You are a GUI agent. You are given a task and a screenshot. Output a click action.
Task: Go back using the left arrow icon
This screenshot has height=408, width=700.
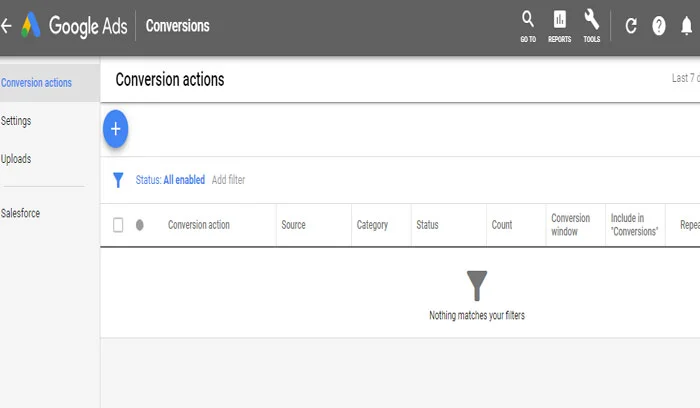click(6, 26)
